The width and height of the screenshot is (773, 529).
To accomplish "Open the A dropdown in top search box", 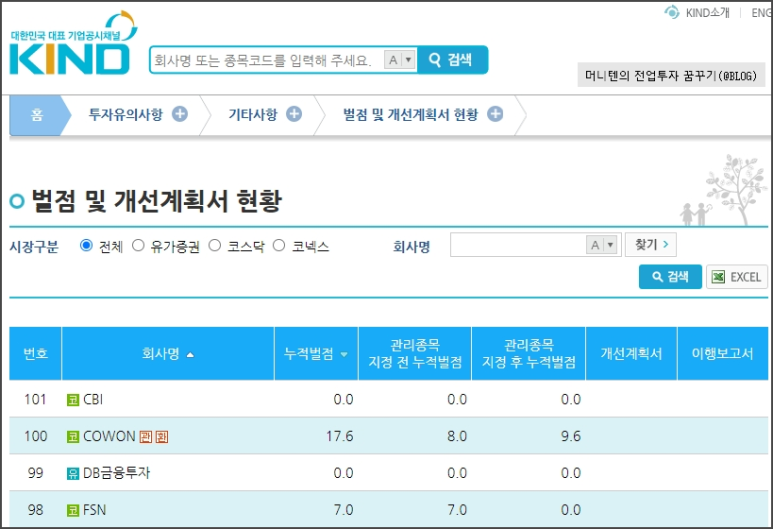I will tap(400, 60).
